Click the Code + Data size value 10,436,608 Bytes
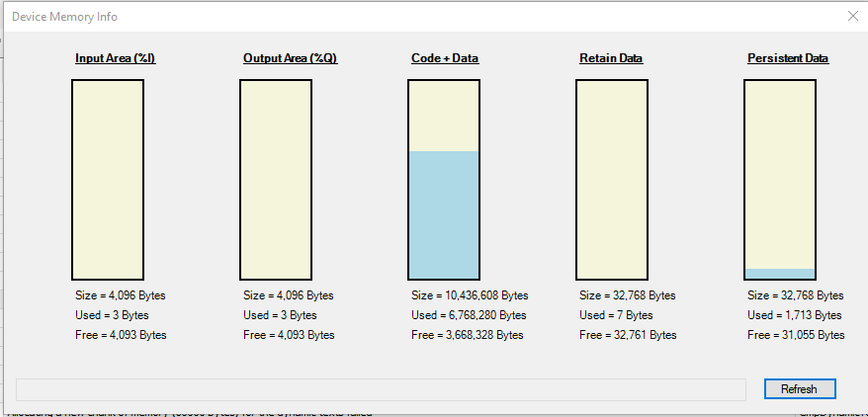 tap(470, 295)
